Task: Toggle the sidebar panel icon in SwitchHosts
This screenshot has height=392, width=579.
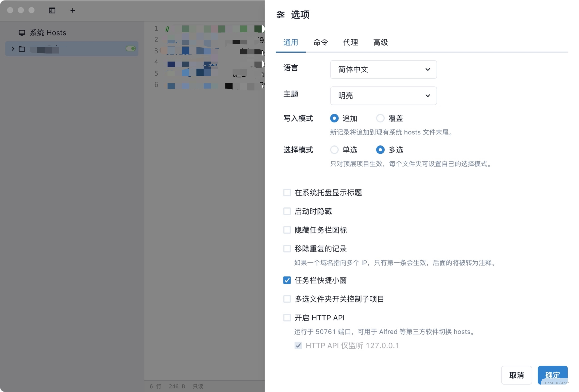Action: [x=52, y=10]
